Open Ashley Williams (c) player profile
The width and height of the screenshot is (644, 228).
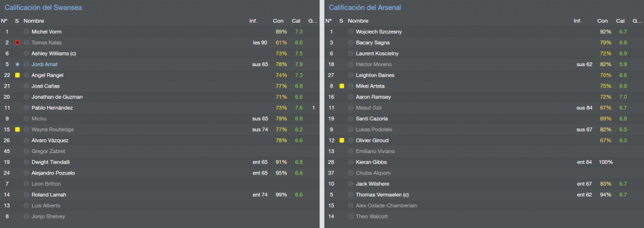point(54,54)
